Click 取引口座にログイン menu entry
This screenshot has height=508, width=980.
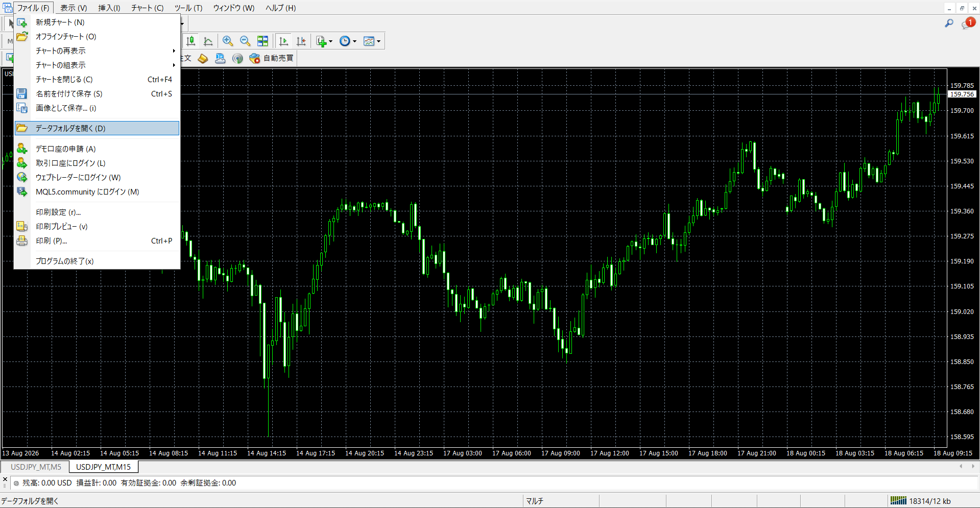point(97,163)
